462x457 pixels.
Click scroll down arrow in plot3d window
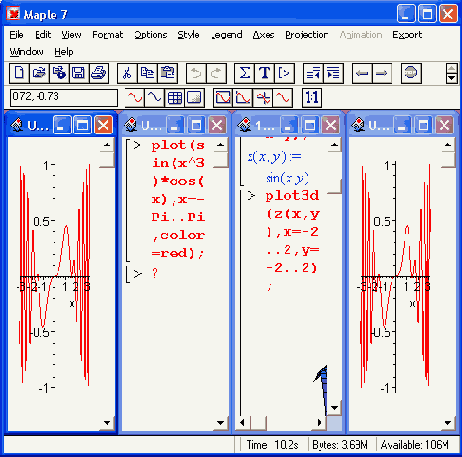(x=334, y=408)
